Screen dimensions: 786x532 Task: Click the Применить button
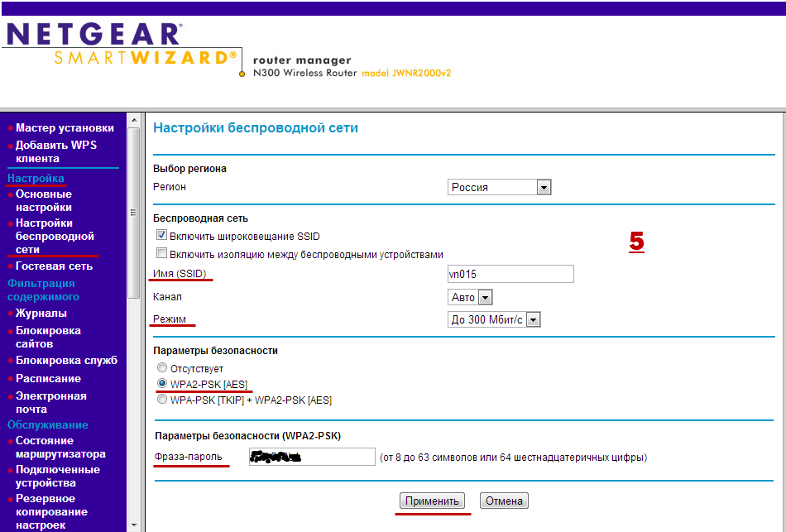pos(432,501)
